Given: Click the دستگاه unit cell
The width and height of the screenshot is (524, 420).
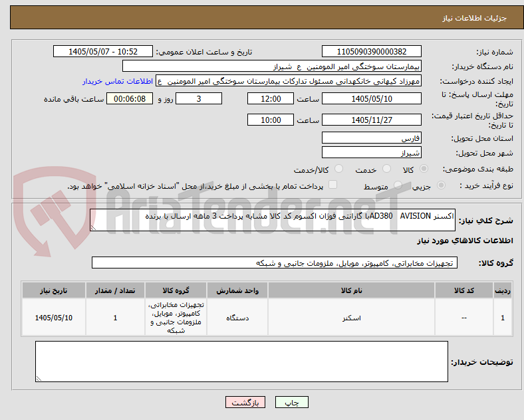Looking at the screenshot, I should coord(237,318).
